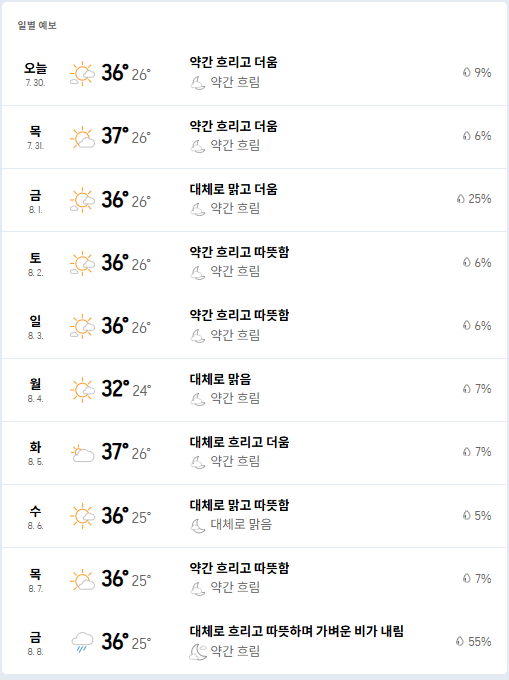Open today's 7.30. forecast row
This screenshot has height=680, width=509.
pos(254,73)
